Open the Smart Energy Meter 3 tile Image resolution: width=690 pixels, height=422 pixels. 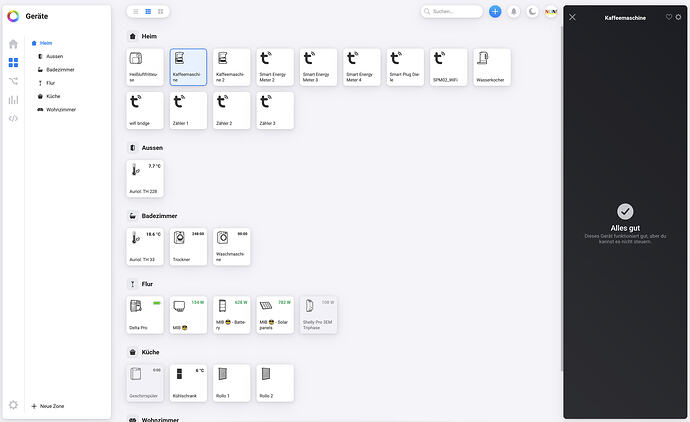[x=319, y=67]
